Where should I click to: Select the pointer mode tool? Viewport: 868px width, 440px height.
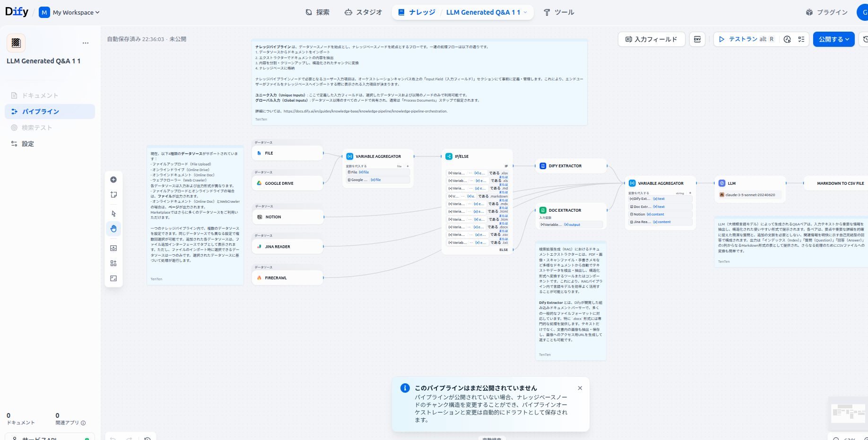pos(113,214)
